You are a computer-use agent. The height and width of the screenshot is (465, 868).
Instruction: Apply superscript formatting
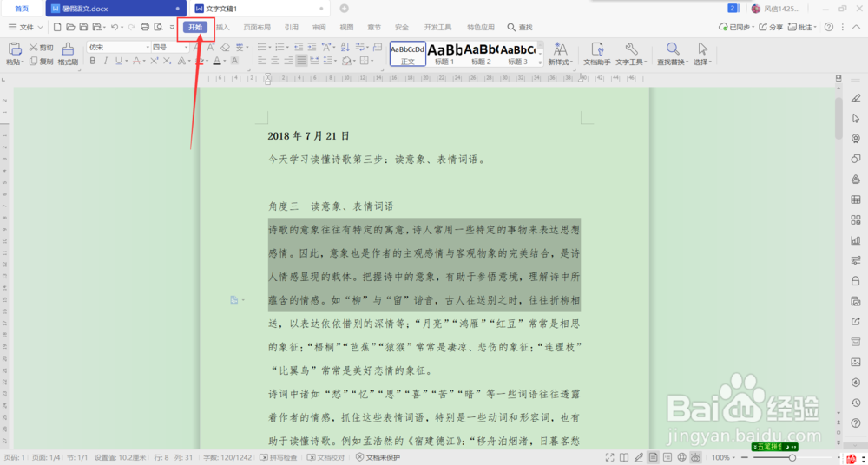[155, 61]
